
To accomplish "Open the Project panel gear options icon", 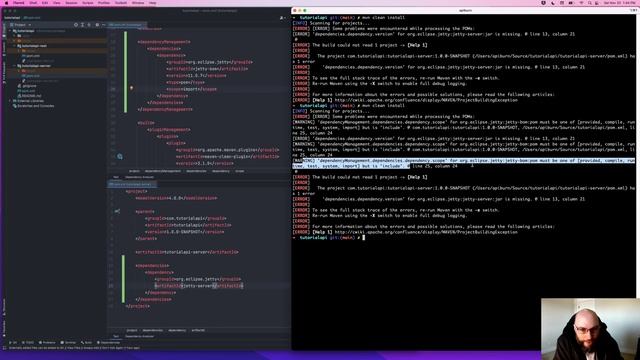I will 97,25.
